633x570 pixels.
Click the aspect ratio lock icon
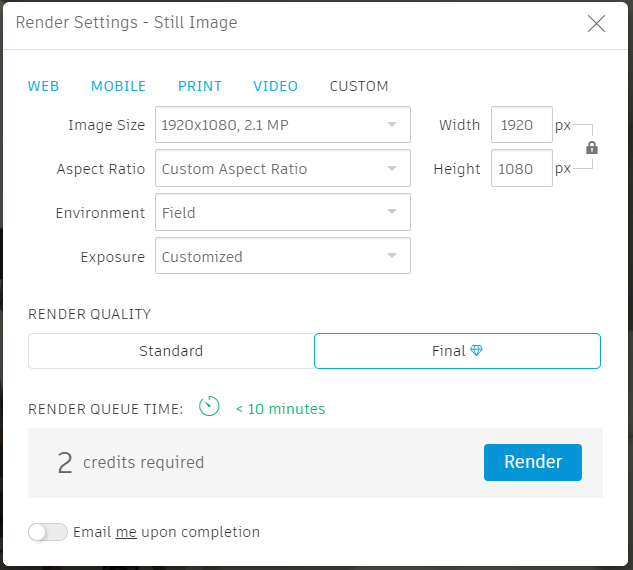[x=592, y=148]
